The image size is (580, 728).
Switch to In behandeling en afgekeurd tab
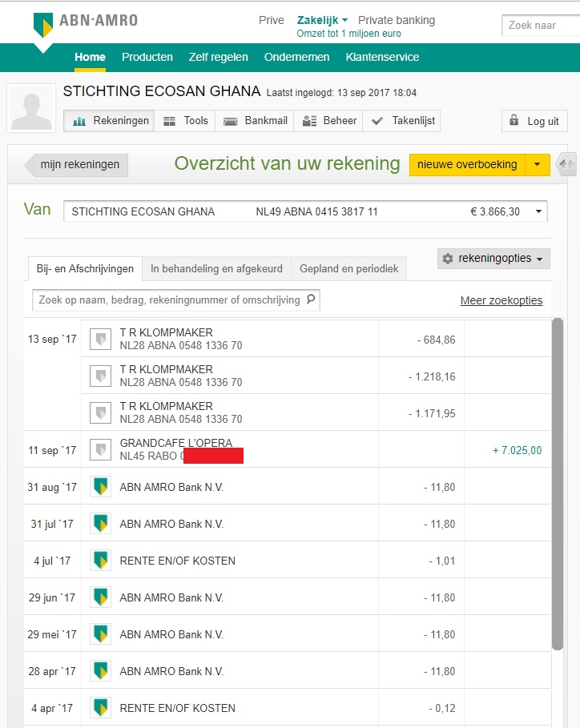216,269
